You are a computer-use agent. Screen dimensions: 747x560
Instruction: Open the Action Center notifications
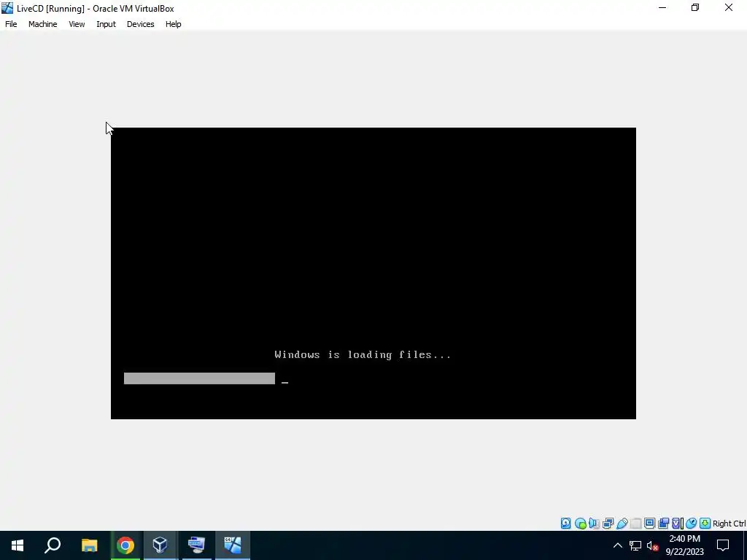click(723, 545)
